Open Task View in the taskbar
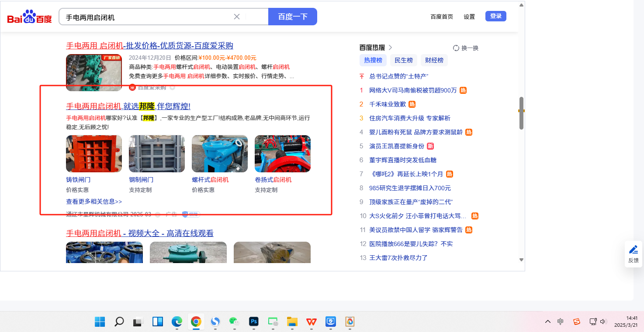The height and width of the screenshot is (332, 644). (x=138, y=322)
